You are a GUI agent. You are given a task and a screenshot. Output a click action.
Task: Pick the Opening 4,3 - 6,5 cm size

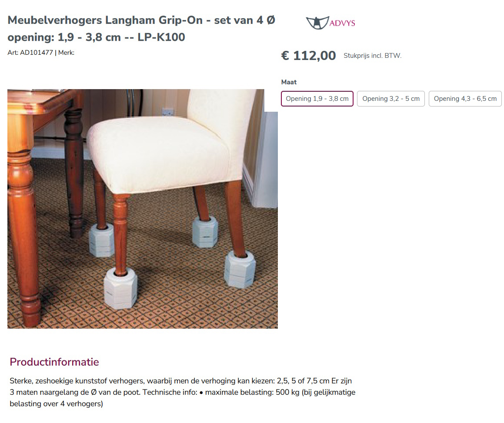tap(465, 99)
